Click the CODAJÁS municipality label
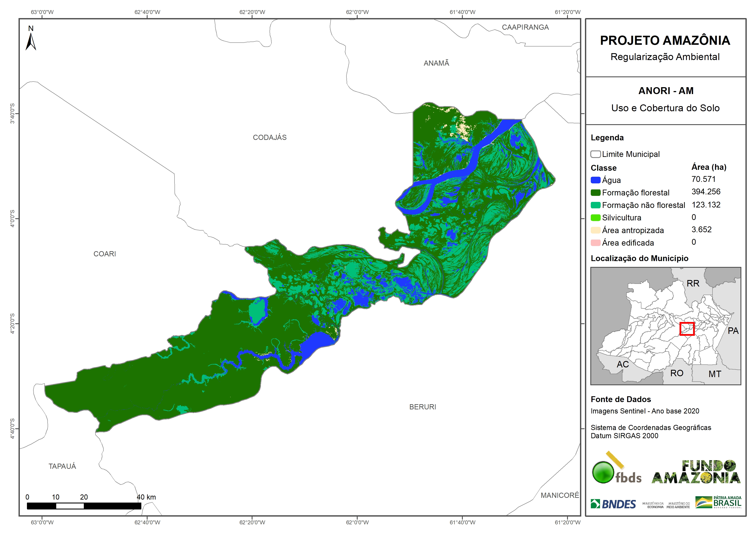 pyautogui.click(x=270, y=138)
